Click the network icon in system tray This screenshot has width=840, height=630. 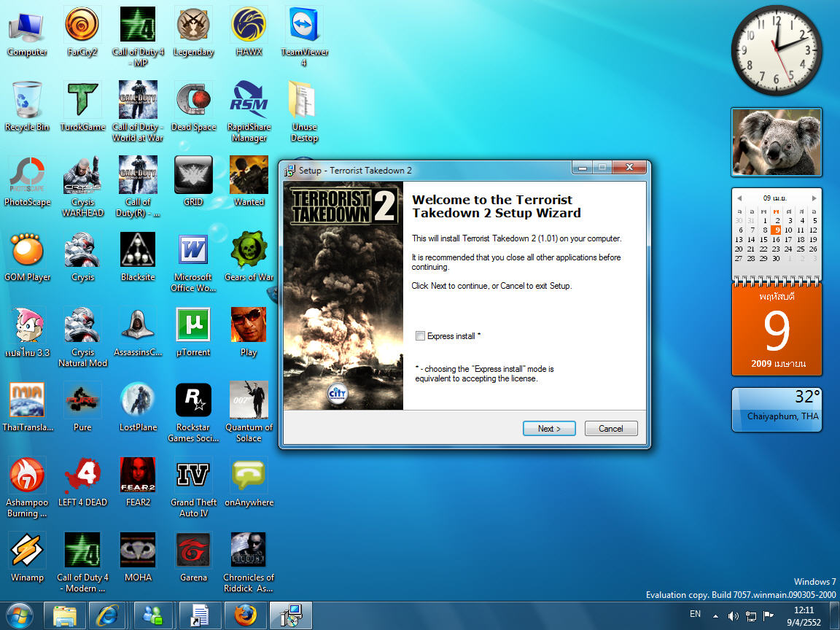point(751,616)
